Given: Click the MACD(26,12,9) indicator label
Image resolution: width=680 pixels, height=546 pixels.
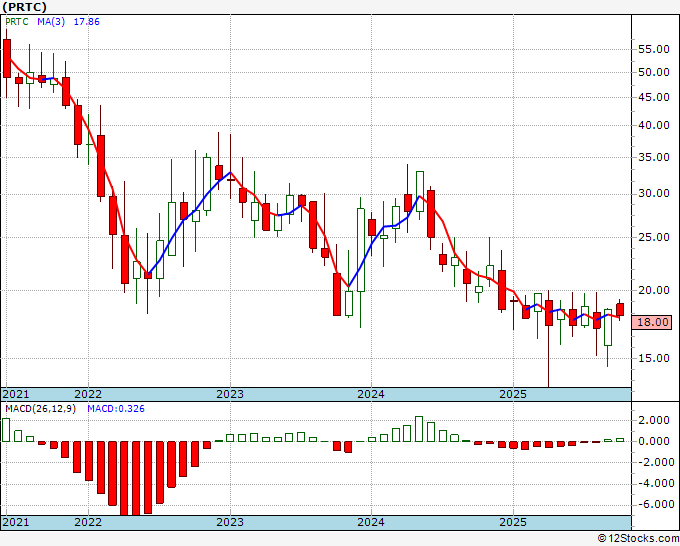Looking at the screenshot, I should point(40,409).
